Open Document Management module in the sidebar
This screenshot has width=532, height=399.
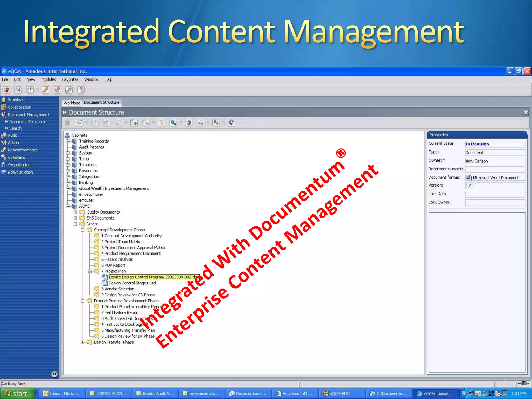pyautogui.click(x=29, y=115)
